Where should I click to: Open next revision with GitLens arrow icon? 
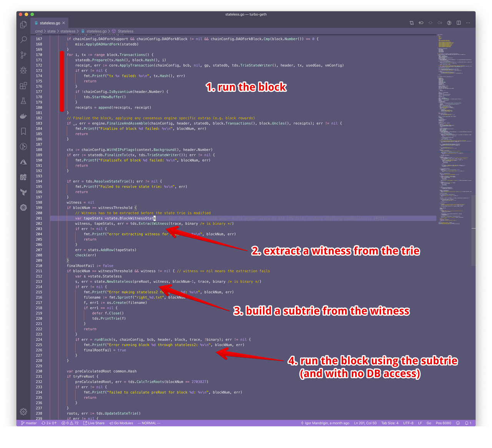[440, 23]
